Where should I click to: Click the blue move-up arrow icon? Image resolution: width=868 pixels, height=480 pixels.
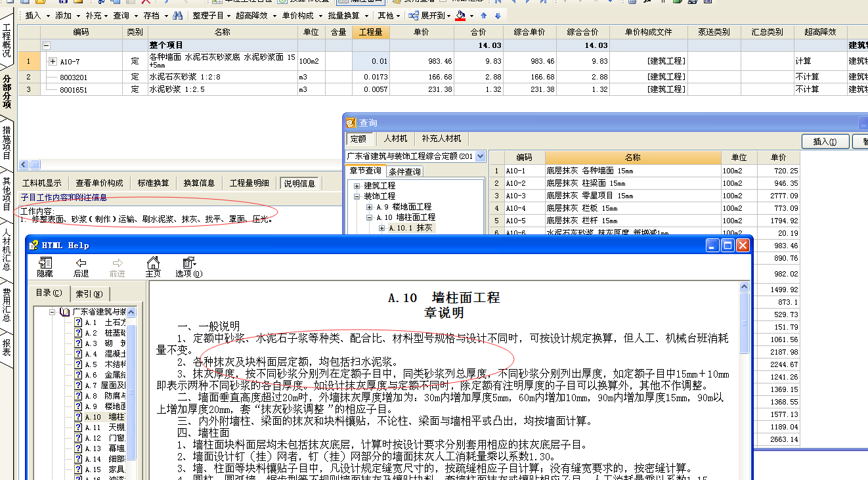pyautogui.click(x=484, y=15)
